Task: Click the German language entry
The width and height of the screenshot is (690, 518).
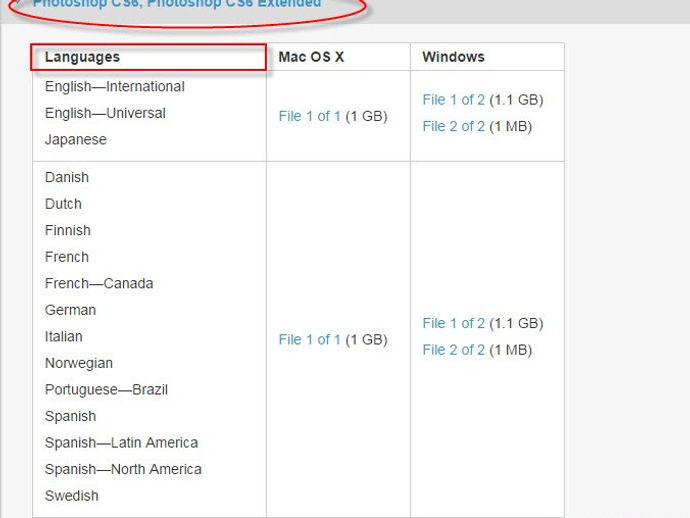Action: click(x=70, y=310)
